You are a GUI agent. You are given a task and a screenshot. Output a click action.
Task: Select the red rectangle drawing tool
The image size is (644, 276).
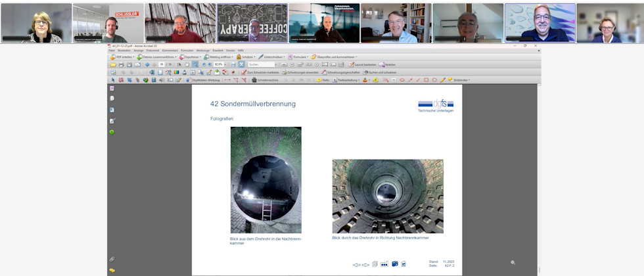pos(426,80)
